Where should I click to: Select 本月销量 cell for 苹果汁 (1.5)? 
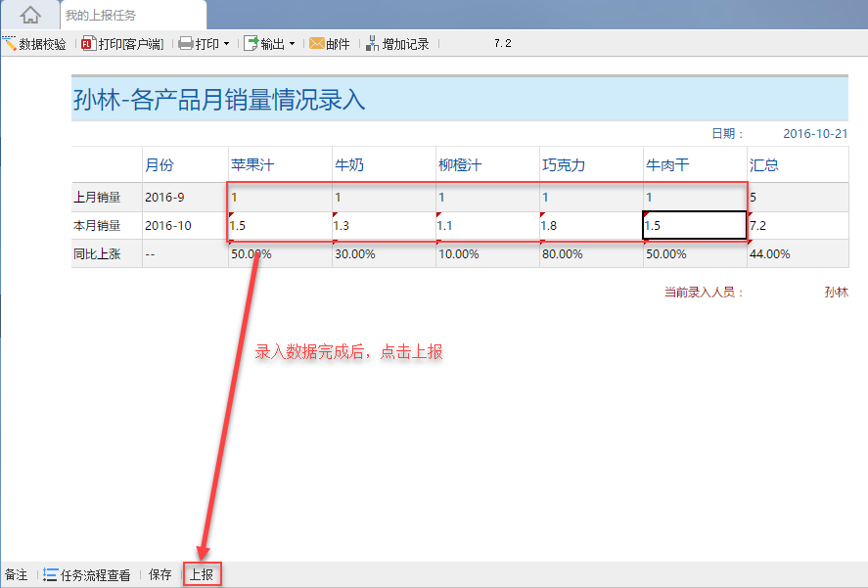(x=280, y=225)
